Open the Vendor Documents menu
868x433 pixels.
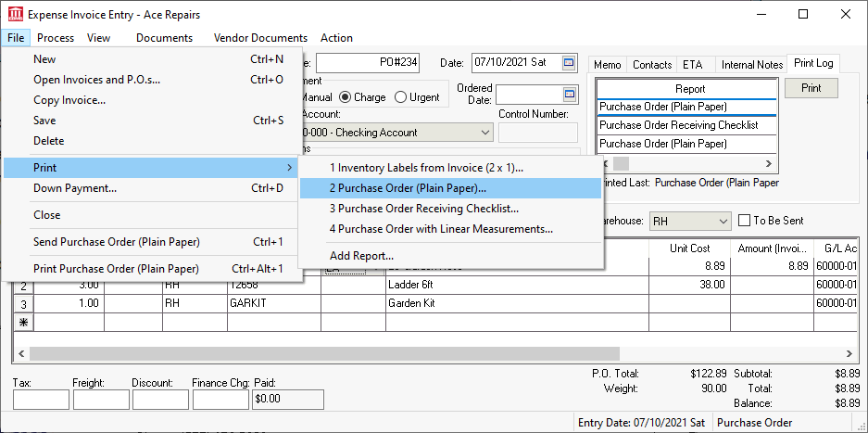[x=260, y=38]
